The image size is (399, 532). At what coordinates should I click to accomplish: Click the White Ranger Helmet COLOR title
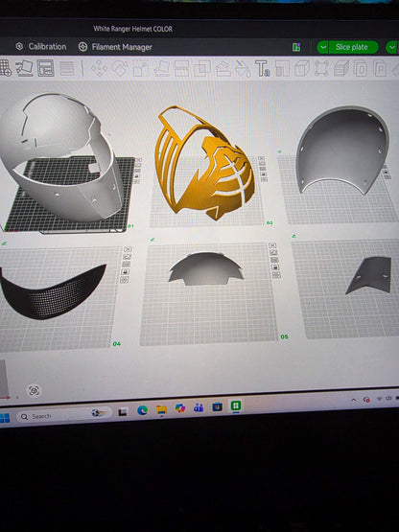pos(132,29)
